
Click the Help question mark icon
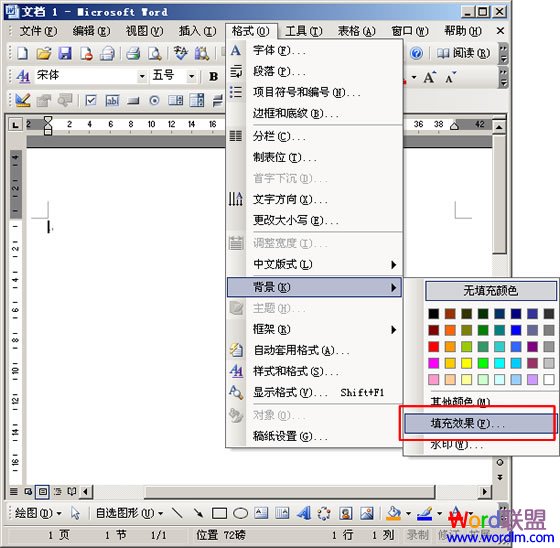416,54
